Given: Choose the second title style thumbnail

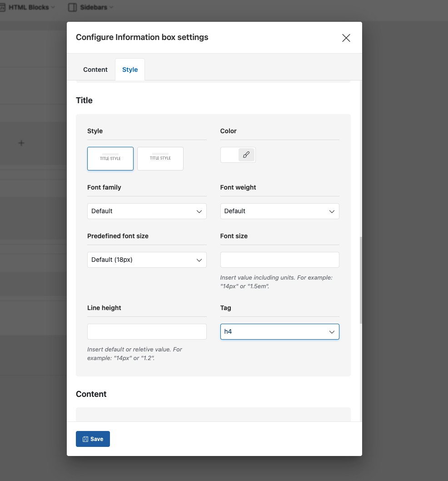Looking at the screenshot, I should coord(160,159).
